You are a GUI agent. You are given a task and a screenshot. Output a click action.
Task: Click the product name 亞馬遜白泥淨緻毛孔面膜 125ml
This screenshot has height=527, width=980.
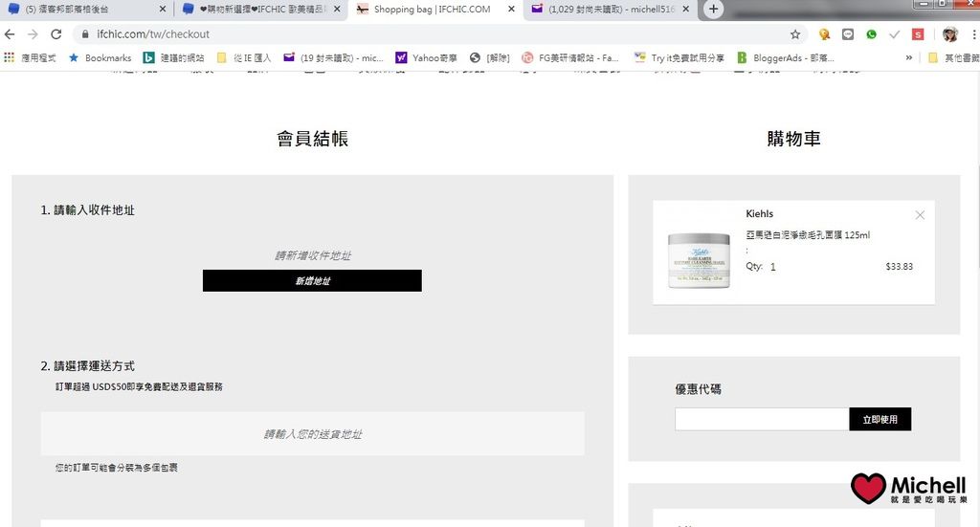[x=808, y=235]
